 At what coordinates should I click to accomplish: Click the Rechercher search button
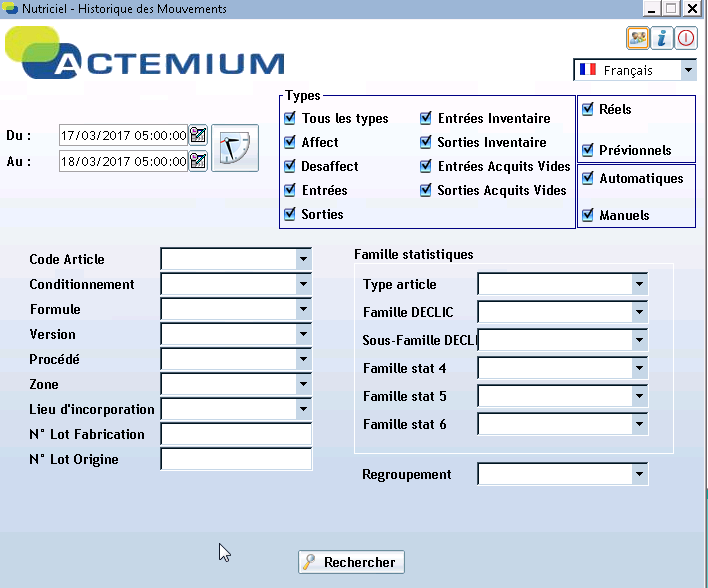point(351,562)
